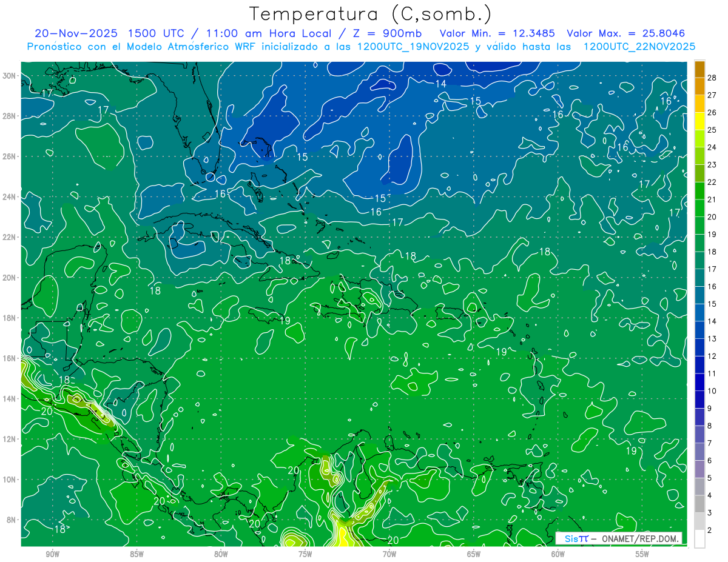Click the legend value "12"
Viewport: 728px width, 562px height.
click(712, 356)
